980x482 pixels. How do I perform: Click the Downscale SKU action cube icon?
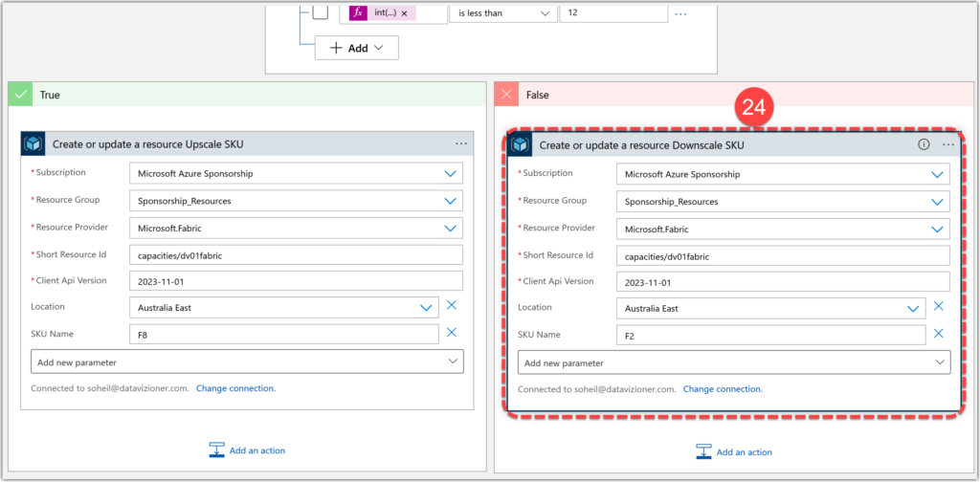[x=520, y=144]
